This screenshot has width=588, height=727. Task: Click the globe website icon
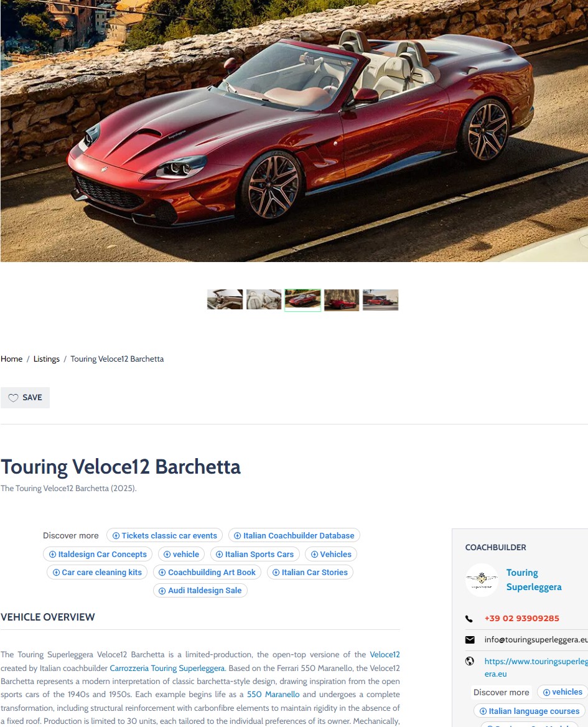(470, 661)
